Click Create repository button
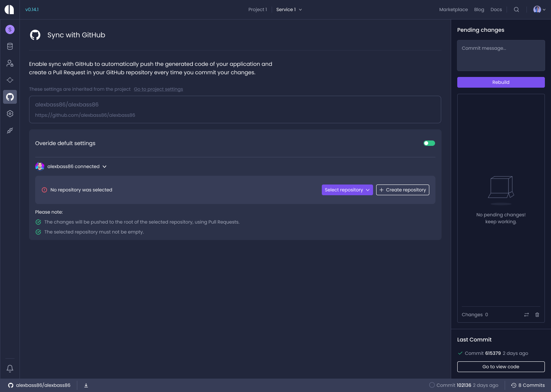 [403, 190]
